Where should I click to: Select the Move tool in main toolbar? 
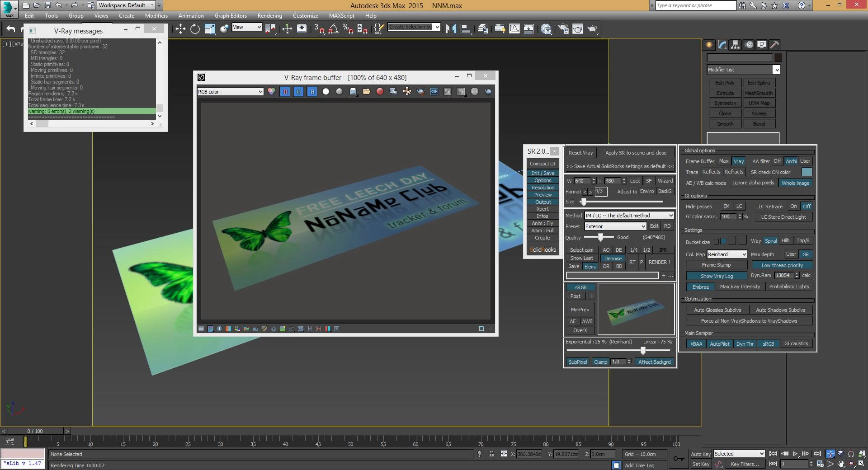(180, 29)
